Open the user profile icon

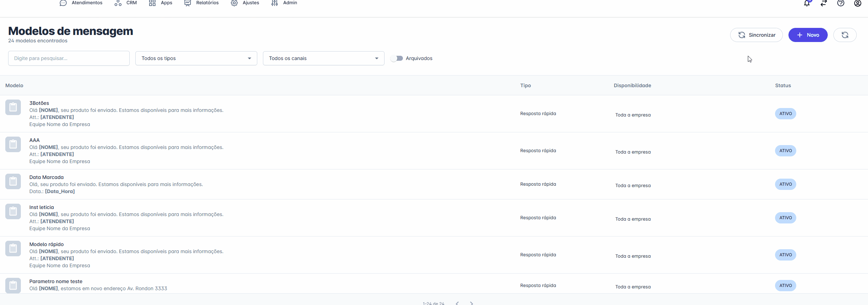pos(858,4)
